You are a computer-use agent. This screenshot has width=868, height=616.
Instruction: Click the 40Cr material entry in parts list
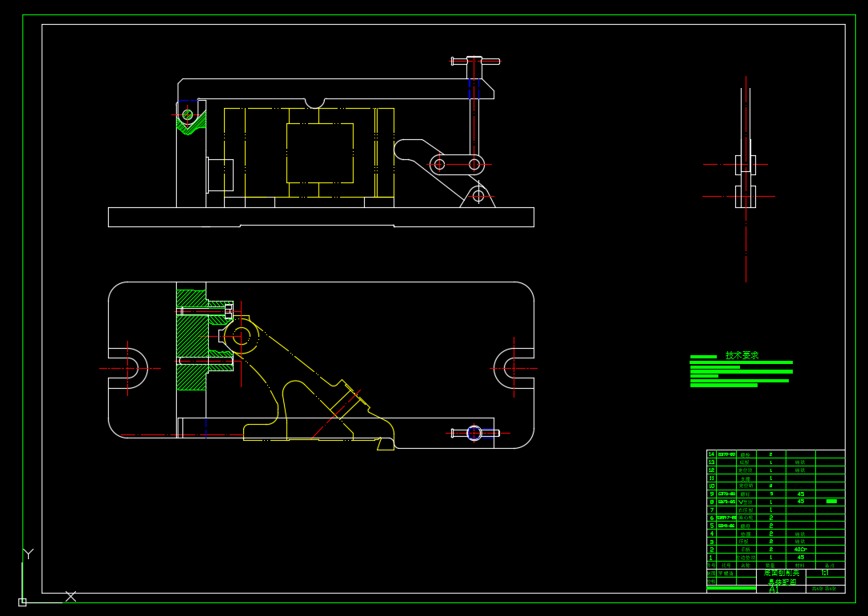point(800,550)
